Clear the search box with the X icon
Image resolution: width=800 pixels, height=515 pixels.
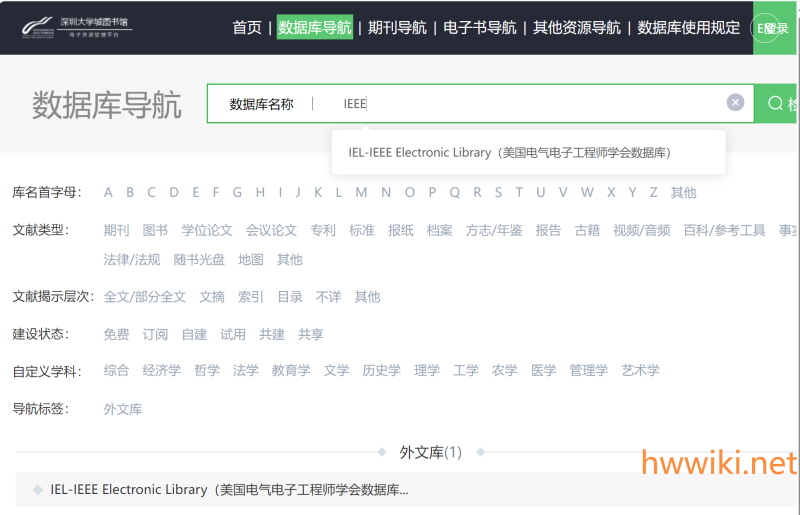point(735,103)
